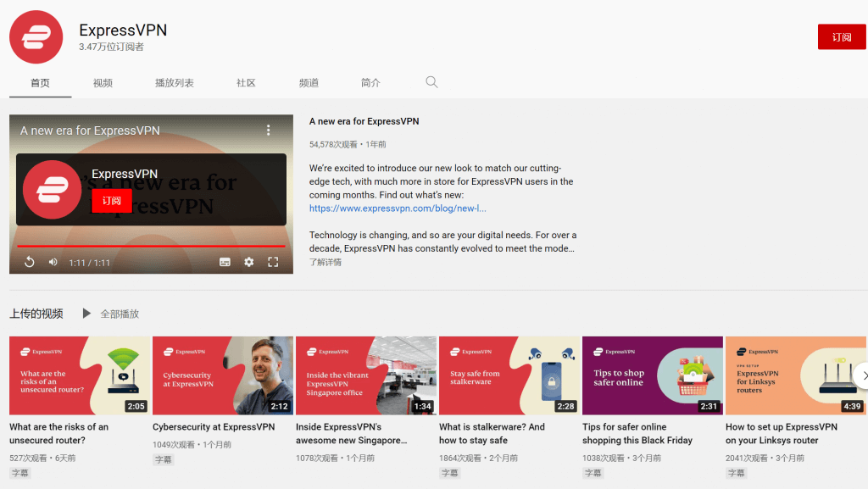This screenshot has width=868, height=489.
Task: Click the featured video title 'A new era for ExpressVPN'
Action: (364, 121)
